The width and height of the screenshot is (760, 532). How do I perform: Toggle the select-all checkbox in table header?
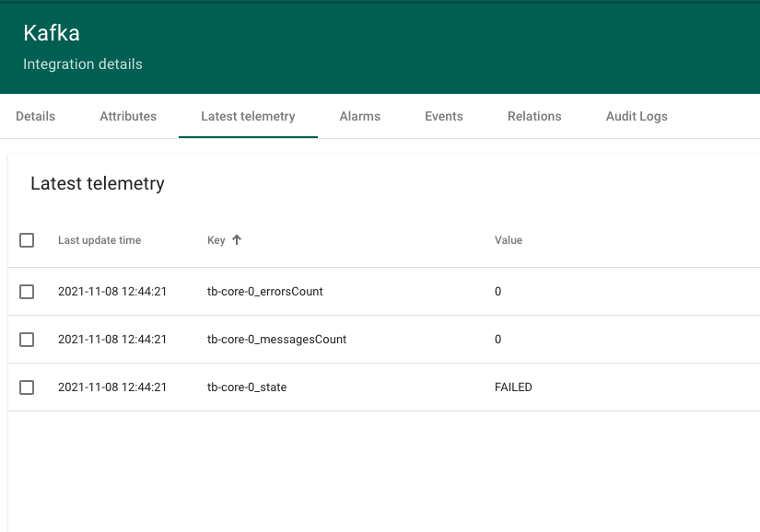[27, 240]
